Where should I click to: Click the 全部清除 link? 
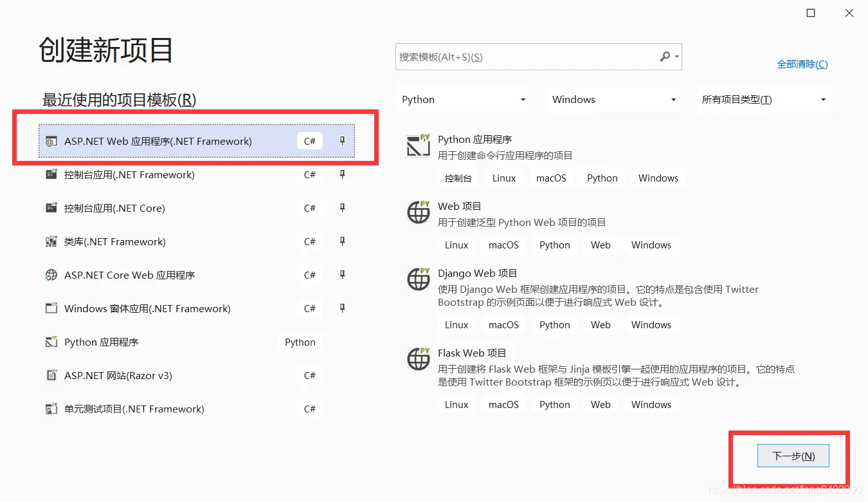click(x=802, y=64)
